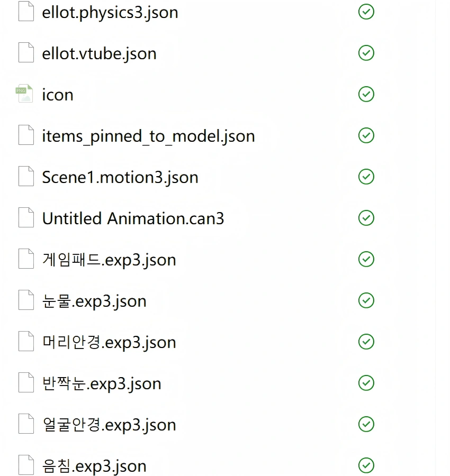Click sync checkmark beside 머리안경.exp3.json

pyautogui.click(x=366, y=342)
